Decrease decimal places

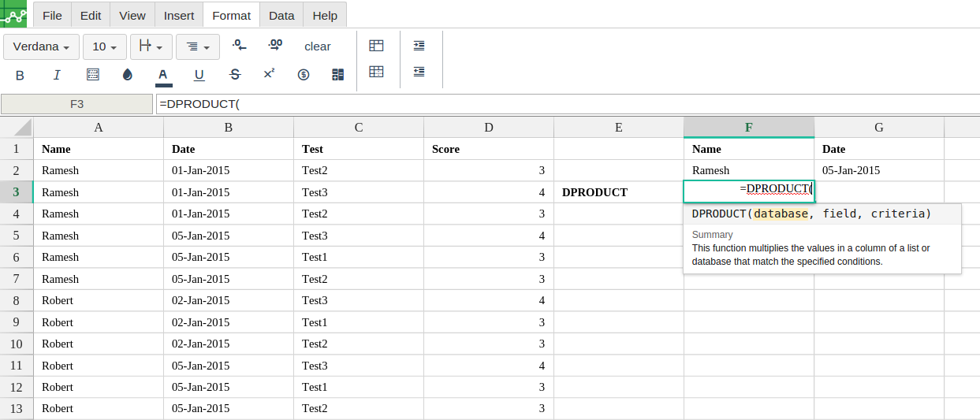(239, 46)
